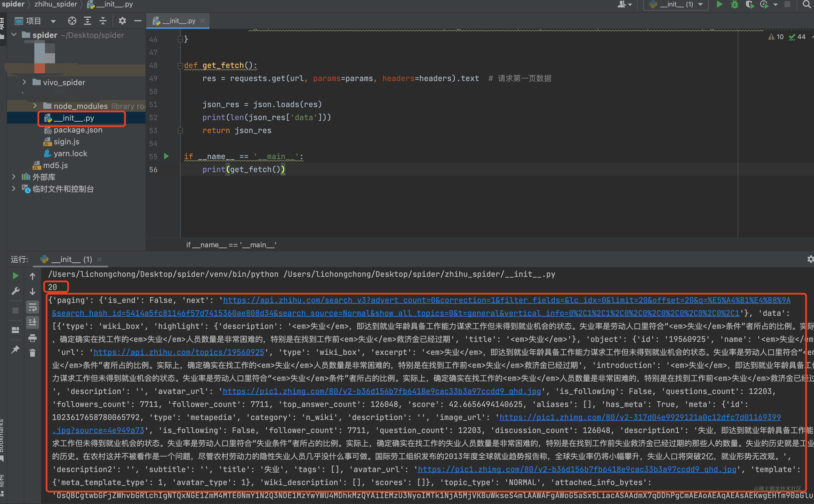Click the locate-opened-file crosshair icon
This screenshot has width=814, height=504.
click(x=72, y=21)
